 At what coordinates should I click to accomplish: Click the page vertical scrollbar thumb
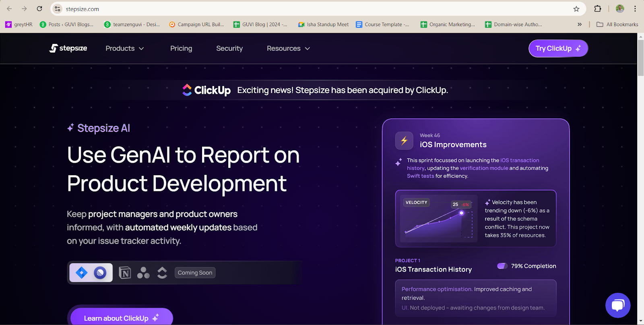(x=640, y=57)
